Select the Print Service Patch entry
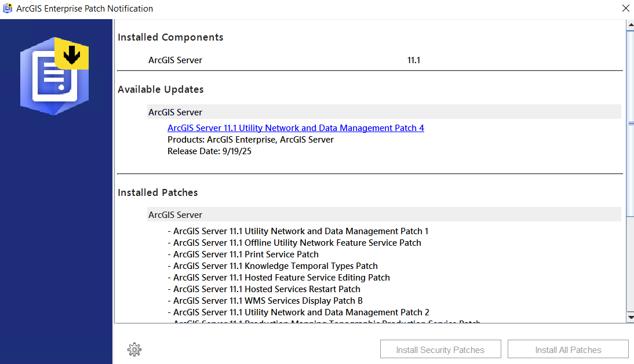The height and width of the screenshot is (364, 634). pos(243,254)
